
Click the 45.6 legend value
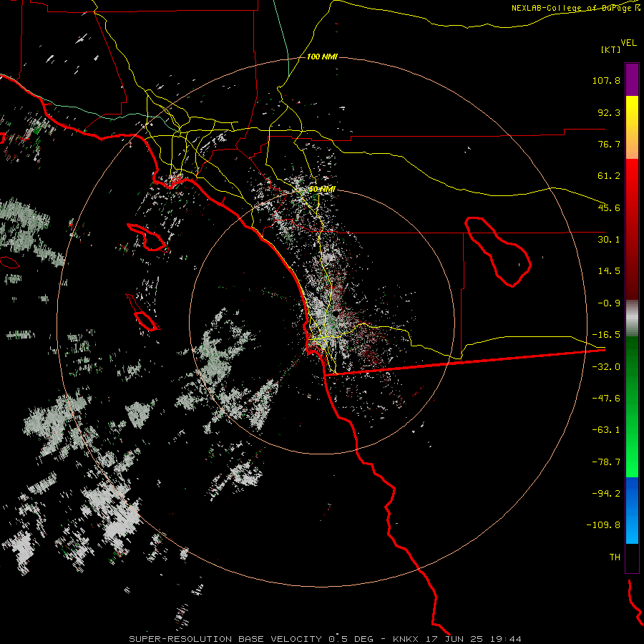click(609, 208)
